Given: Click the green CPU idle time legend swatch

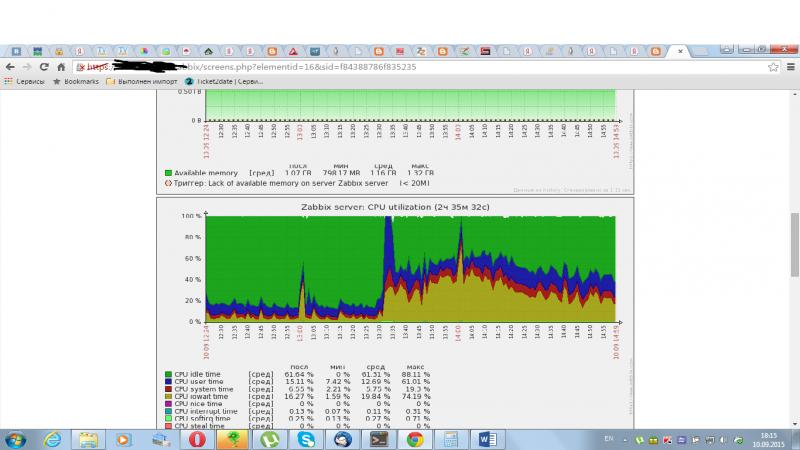Looking at the screenshot, I should point(168,374).
